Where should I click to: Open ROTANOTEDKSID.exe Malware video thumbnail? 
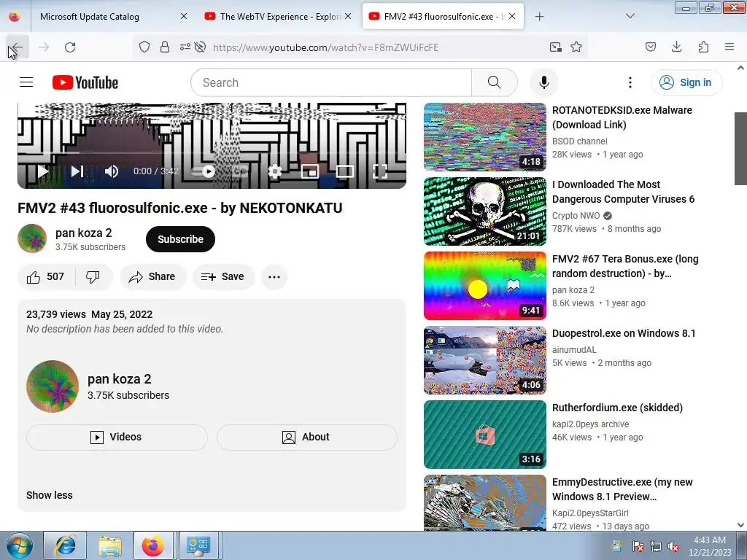click(485, 137)
